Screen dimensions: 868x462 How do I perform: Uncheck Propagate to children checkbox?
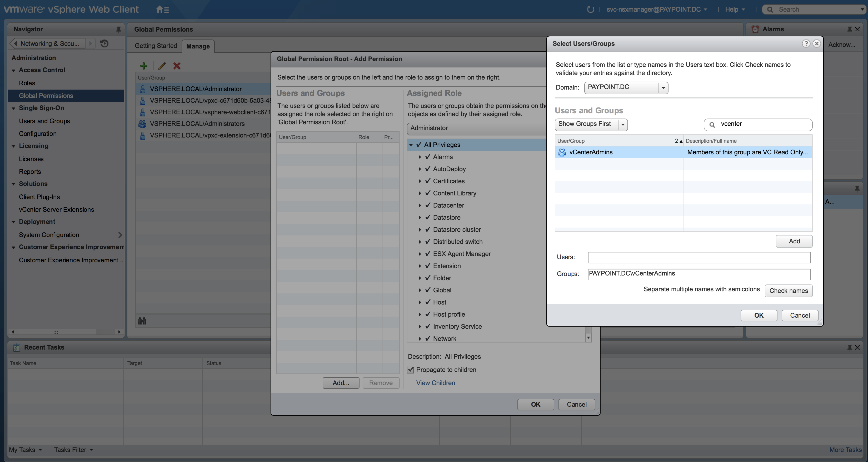[x=410, y=370]
